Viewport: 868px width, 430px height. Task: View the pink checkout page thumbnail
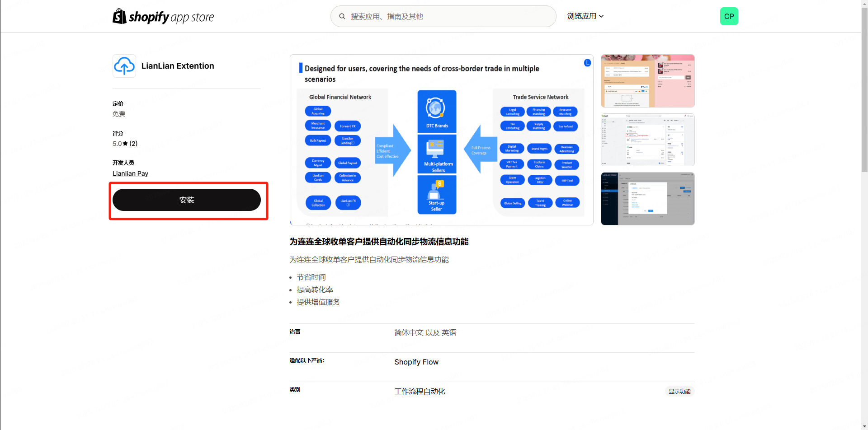(647, 81)
